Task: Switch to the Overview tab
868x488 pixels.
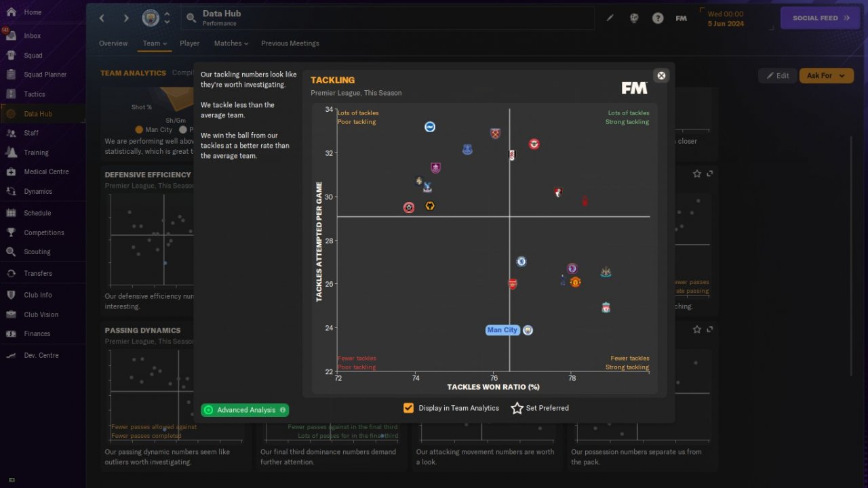Action: [113, 43]
